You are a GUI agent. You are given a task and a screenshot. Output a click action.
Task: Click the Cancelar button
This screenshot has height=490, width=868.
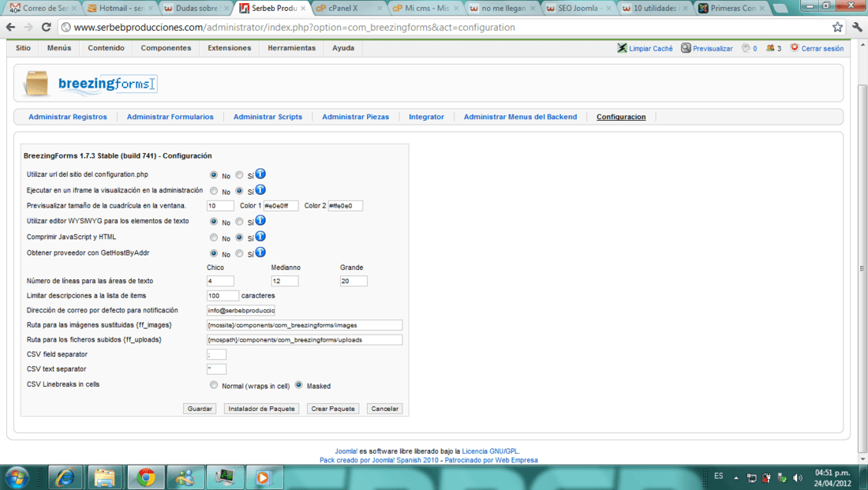click(385, 409)
